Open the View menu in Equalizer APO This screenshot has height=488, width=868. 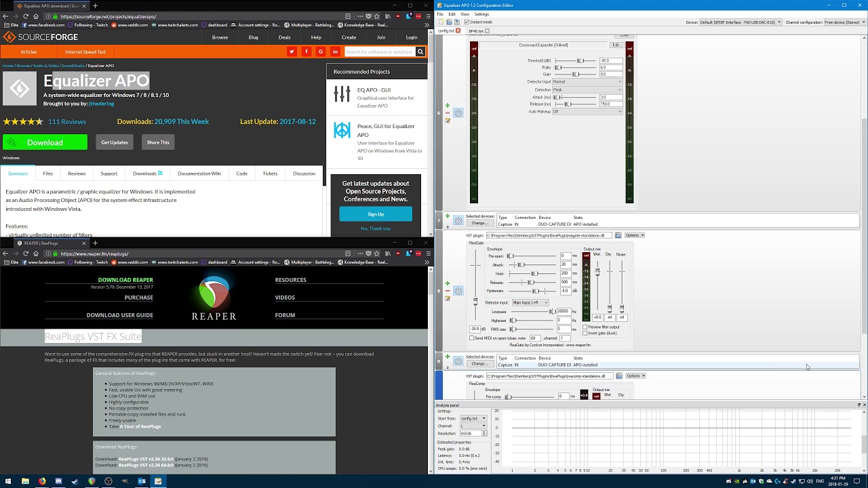pyautogui.click(x=465, y=14)
